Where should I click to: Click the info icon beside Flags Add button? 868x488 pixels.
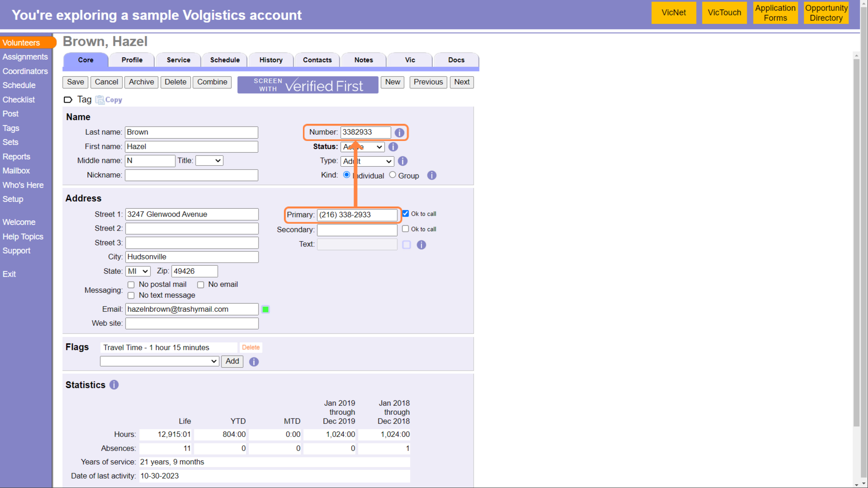point(254,362)
